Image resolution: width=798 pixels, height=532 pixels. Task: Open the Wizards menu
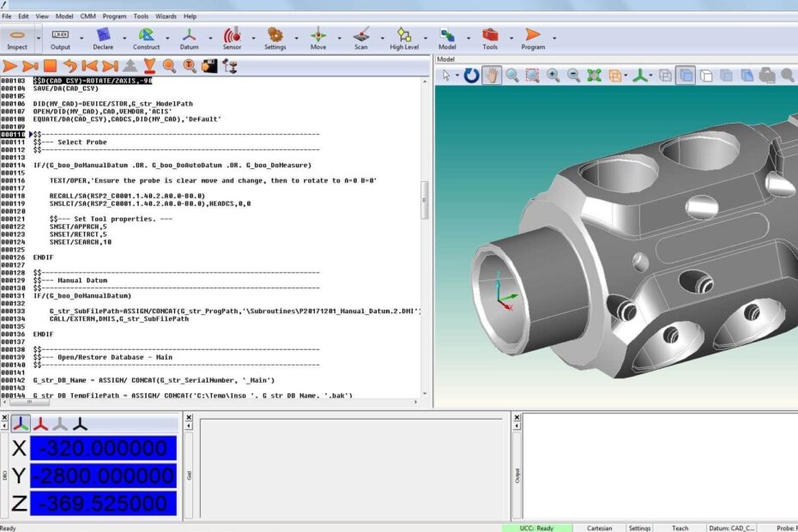(166, 15)
